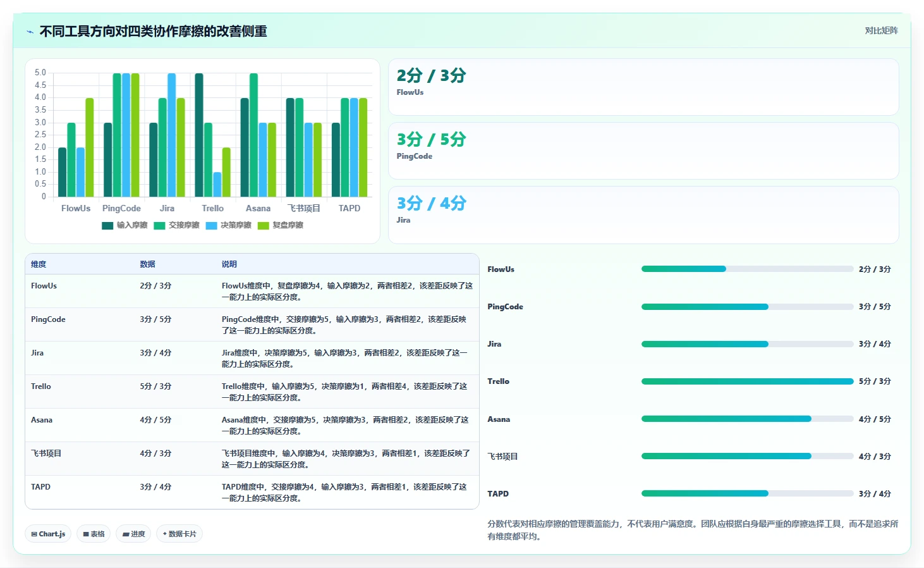Click the Jira progress bar
Viewport: 924px width, 568px height.
tap(747, 344)
